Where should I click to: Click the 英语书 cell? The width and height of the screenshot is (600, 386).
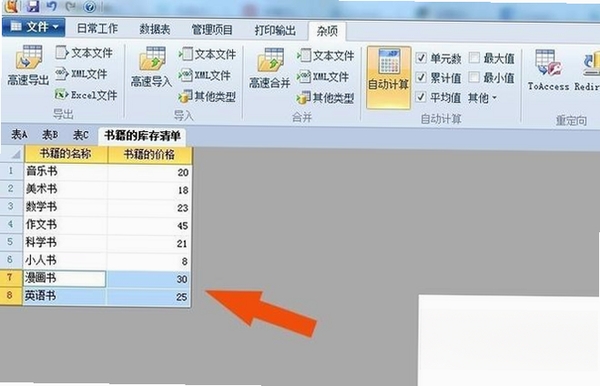pyautogui.click(x=64, y=296)
